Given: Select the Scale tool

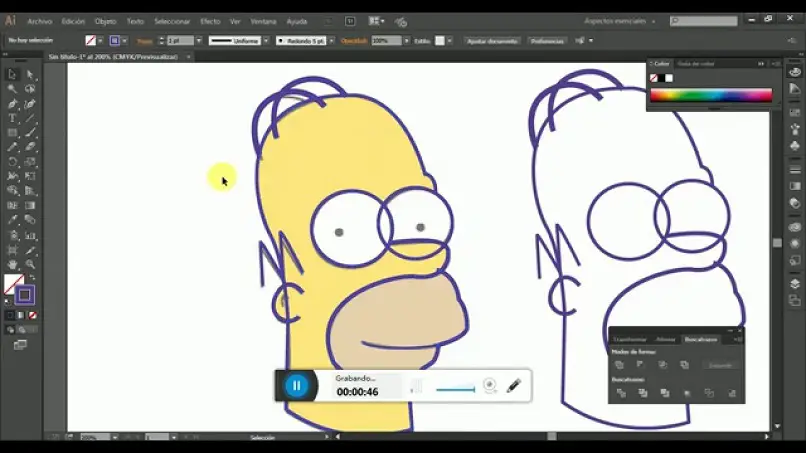Looking at the screenshot, I should tap(30, 162).
